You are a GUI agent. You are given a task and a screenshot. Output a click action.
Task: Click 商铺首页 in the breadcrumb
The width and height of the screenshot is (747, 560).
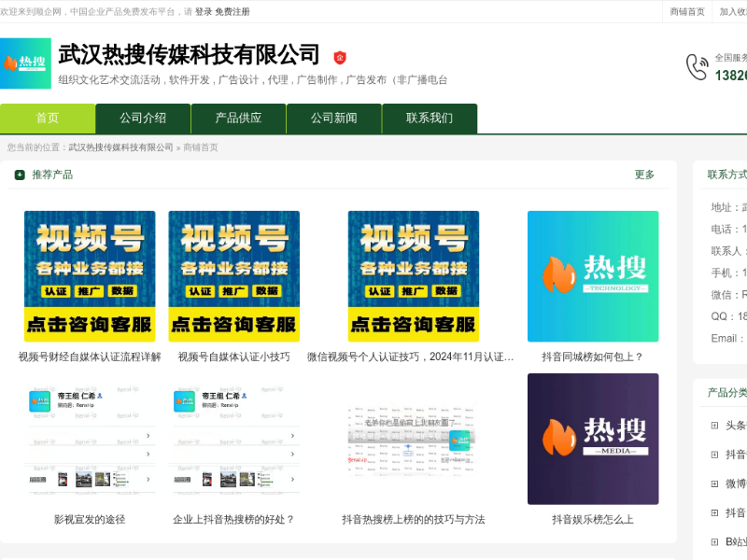tap(201, 147)
